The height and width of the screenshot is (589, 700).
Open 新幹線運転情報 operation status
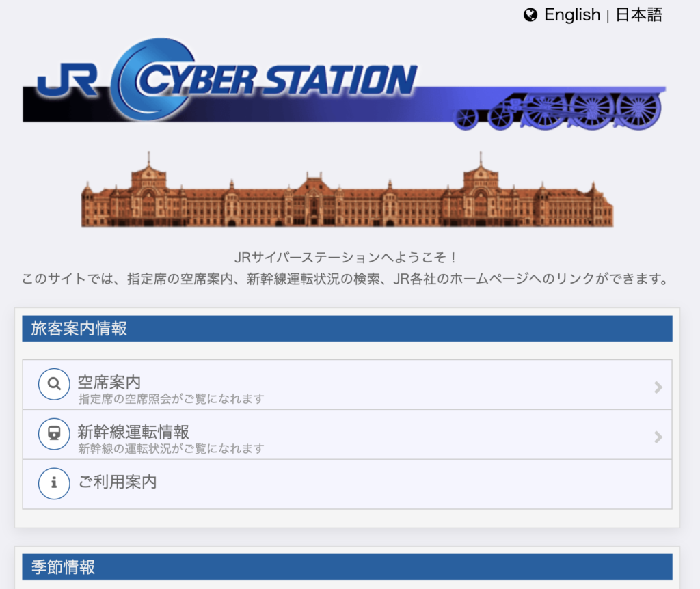(347, 435)
